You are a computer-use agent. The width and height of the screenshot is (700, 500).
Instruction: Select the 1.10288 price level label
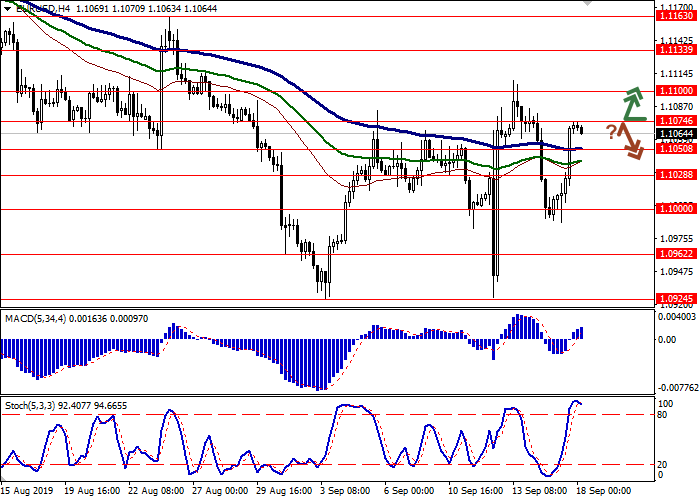(675, 174)
